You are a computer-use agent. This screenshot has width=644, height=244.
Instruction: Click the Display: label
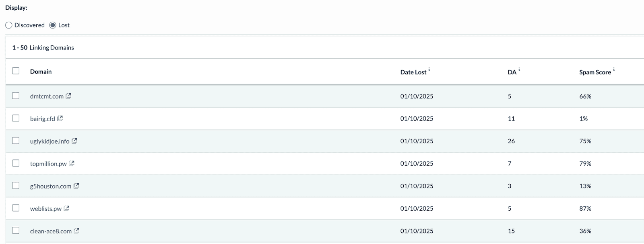(16, 8)
